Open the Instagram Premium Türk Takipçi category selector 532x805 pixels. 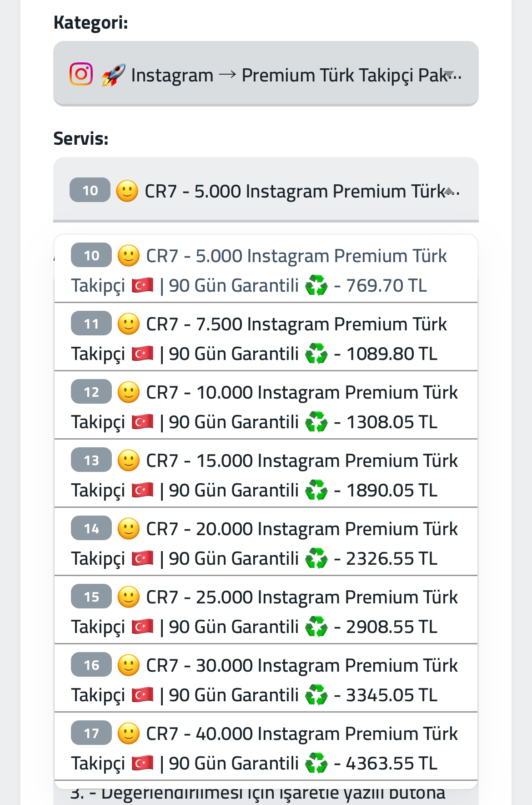point(266,74)
